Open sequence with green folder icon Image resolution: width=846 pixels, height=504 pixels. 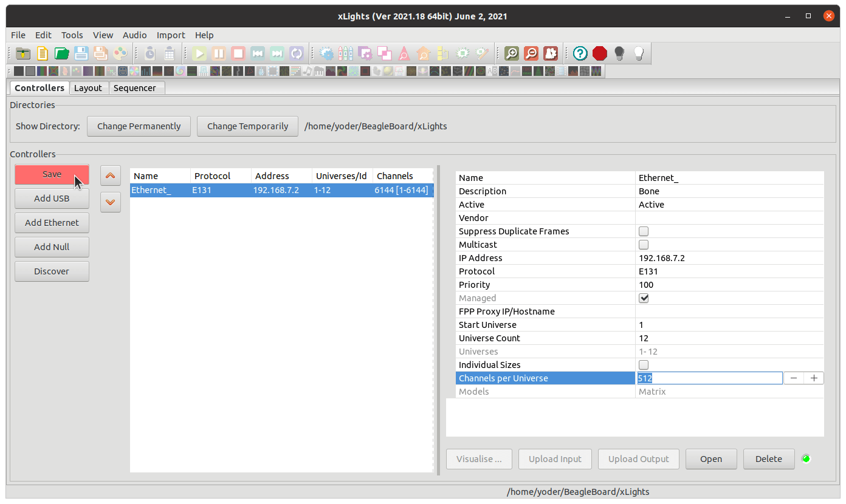[62, 53]
